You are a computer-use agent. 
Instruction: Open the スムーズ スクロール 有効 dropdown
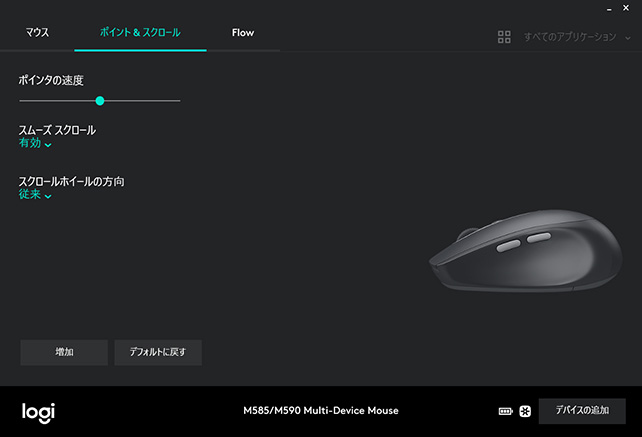(35, 143)
